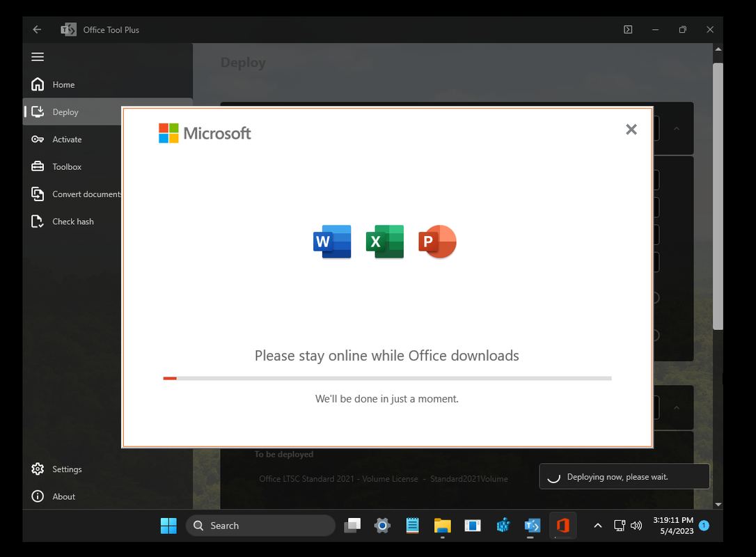This screenshot has width=756, height=557.
Task: Click the scroll up arrow
Action: [x=718, y=49]
